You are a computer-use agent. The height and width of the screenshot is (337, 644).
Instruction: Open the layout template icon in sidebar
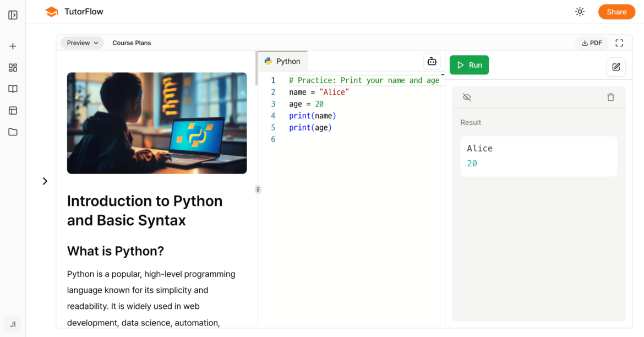13,111
